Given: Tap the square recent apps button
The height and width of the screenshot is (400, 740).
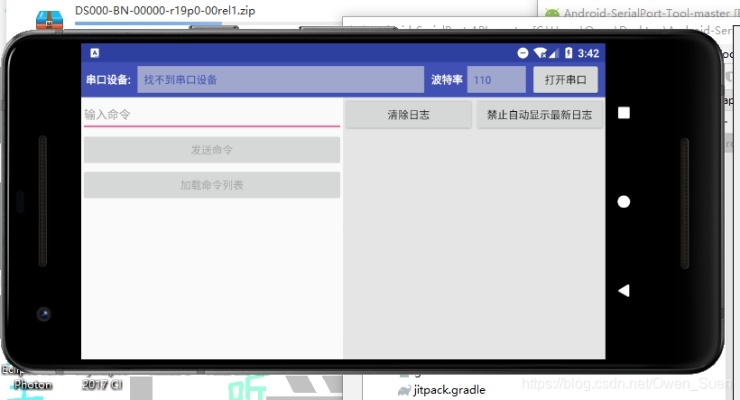Looking at the screenshot, I should 624,113.
